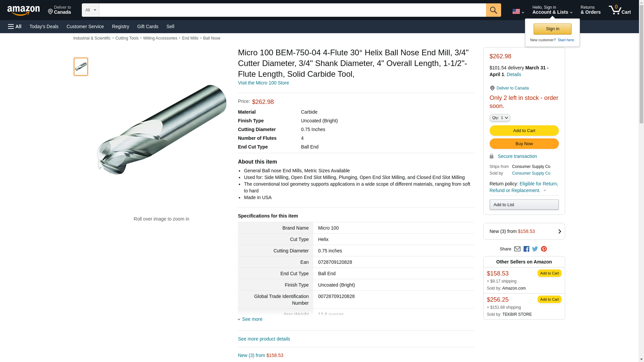Click the Amazon logo

pos(23,10)
